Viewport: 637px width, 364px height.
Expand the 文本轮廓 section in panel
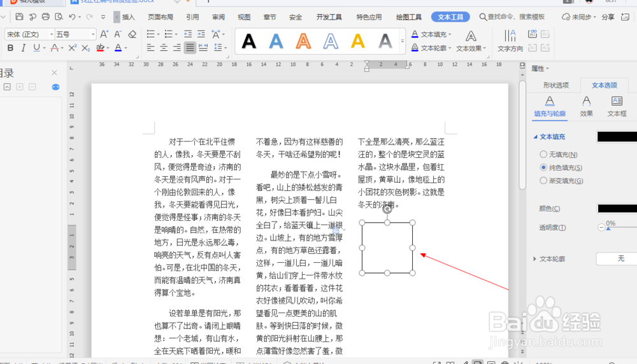pyautogui.click(x=534, y=258)
